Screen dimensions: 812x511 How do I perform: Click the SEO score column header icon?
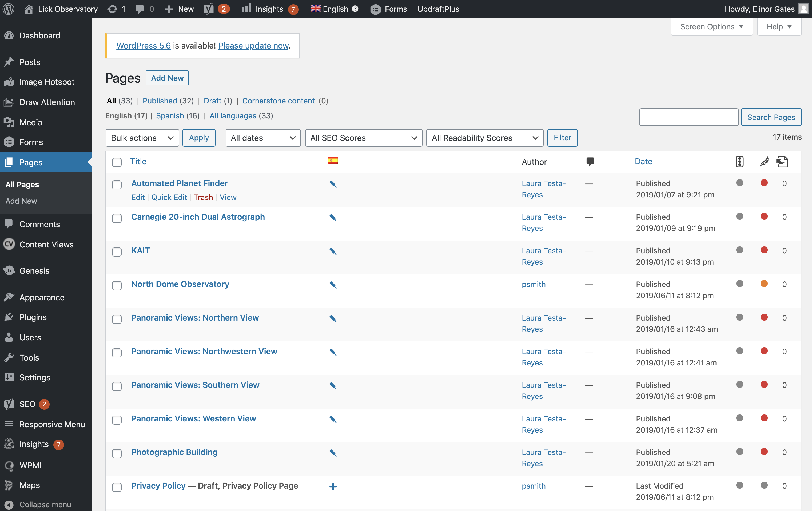click(x=739, y=161)
